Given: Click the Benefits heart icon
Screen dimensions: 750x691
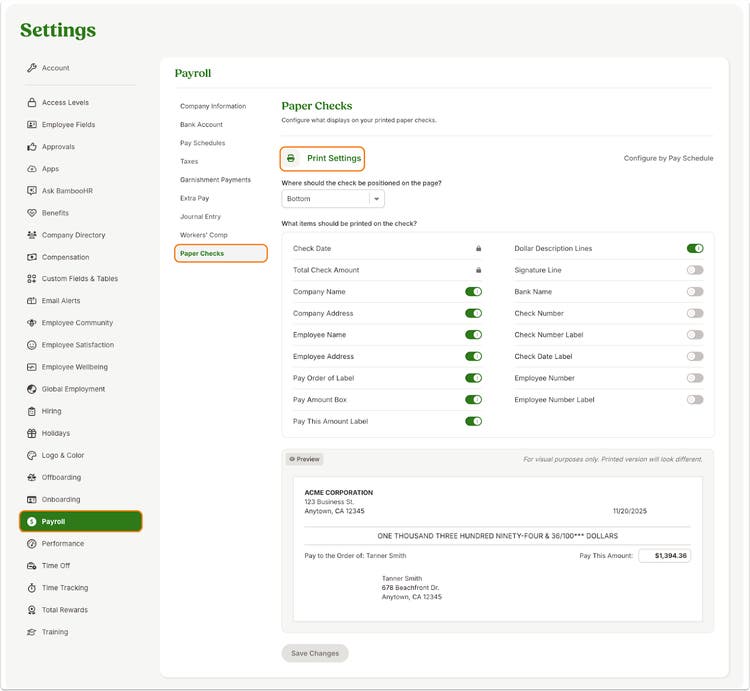Looking at the screenshot, I should point(32,213).
